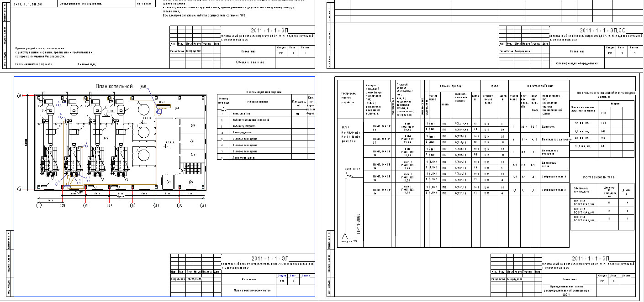
Task: Click the vertical 'ПР11-3060' label
Action: 359,224
